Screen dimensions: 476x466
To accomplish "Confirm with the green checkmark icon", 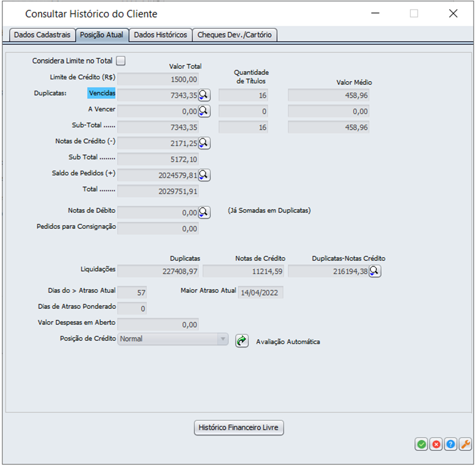I will point(422,444).
